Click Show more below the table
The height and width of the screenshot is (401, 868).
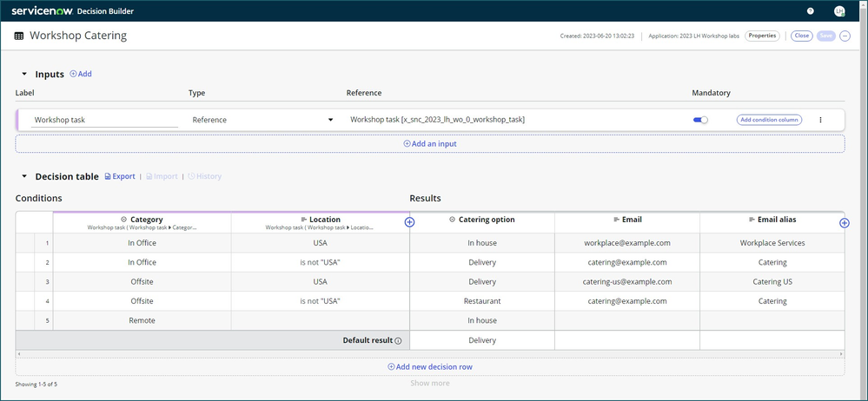(430, 383)
